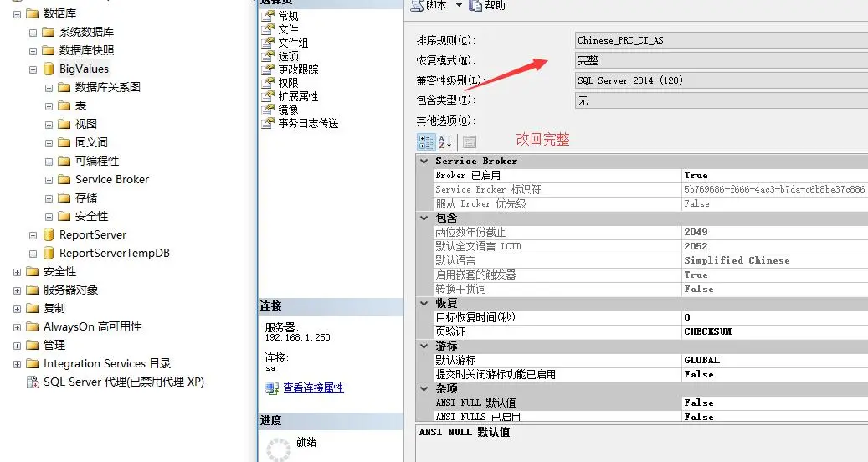Click the categorized view button in property grid
868x462 pixels.
click(x=426, y=142)
